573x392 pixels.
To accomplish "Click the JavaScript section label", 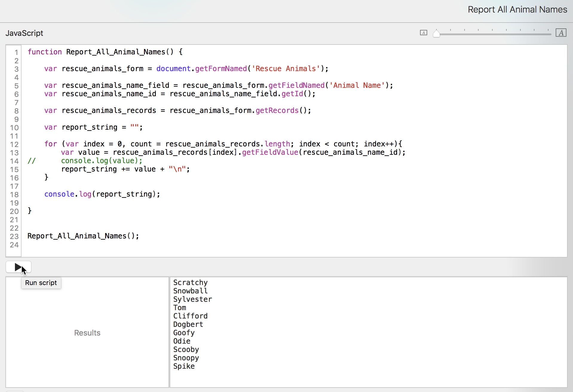I will pyautogui.click(x=24, y=33).
